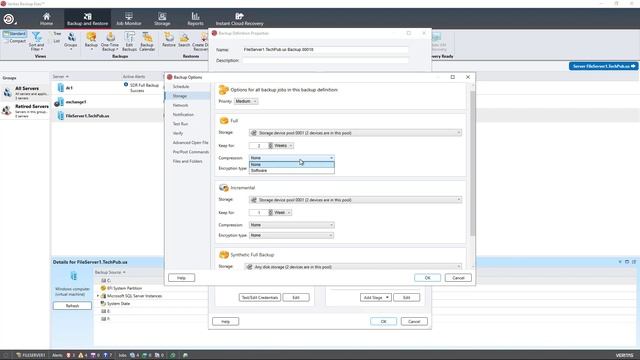Image resolution: width=640 pixels, height=360 pixels.
Task: Click the Test/Edit Credentials button
Action: click(x=260, y=298)
